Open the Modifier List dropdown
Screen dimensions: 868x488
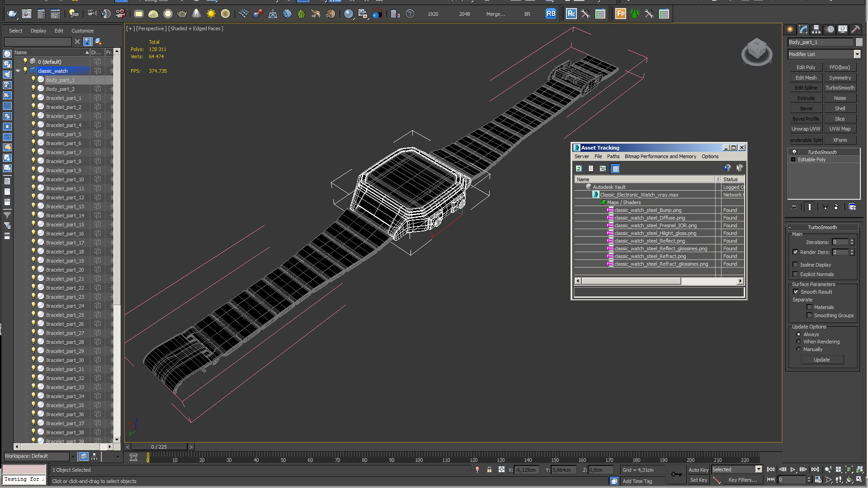click(x=857, y=54)
